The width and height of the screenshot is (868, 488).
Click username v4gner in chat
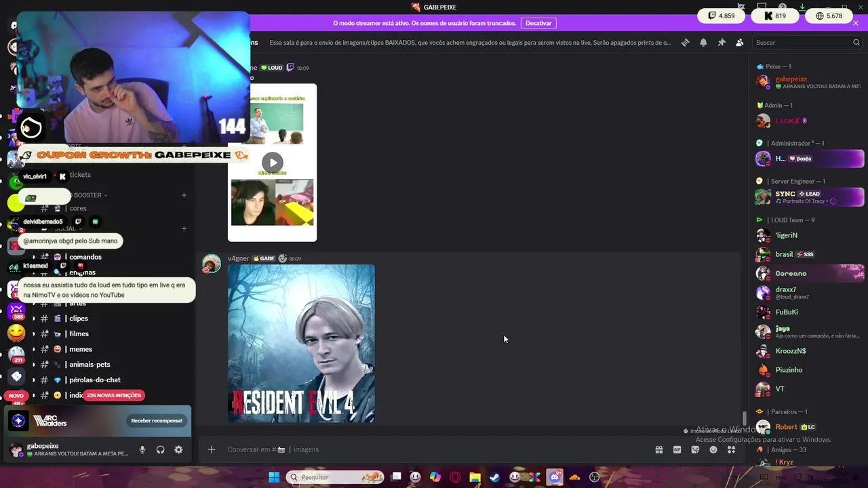239,258
